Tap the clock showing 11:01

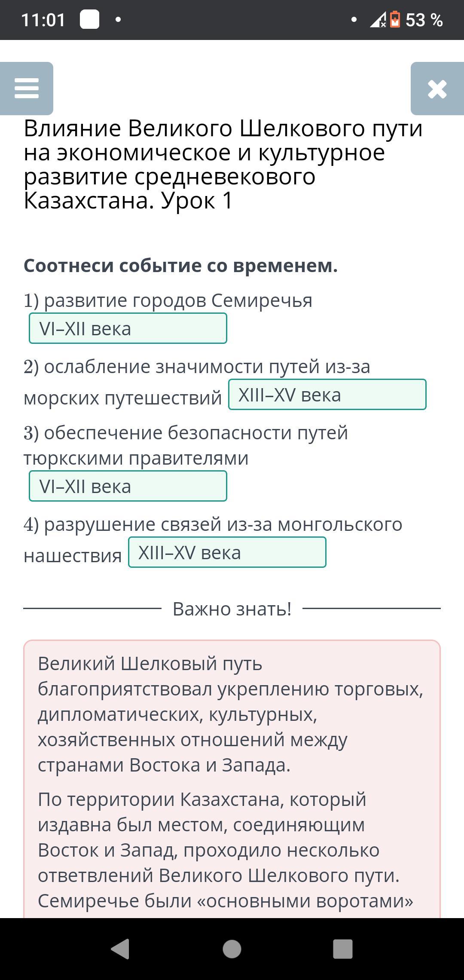pos(43,20)
